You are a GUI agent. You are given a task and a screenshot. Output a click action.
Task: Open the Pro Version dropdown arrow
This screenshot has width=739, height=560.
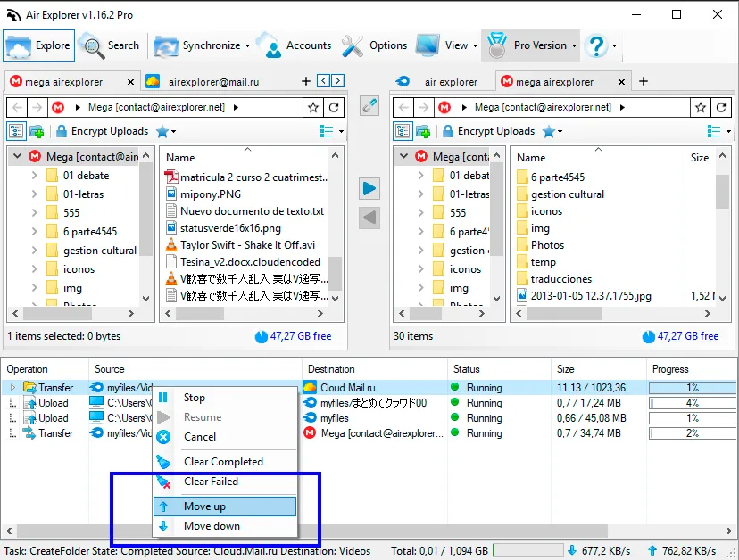pyautogui.click(x=574, y=46)
